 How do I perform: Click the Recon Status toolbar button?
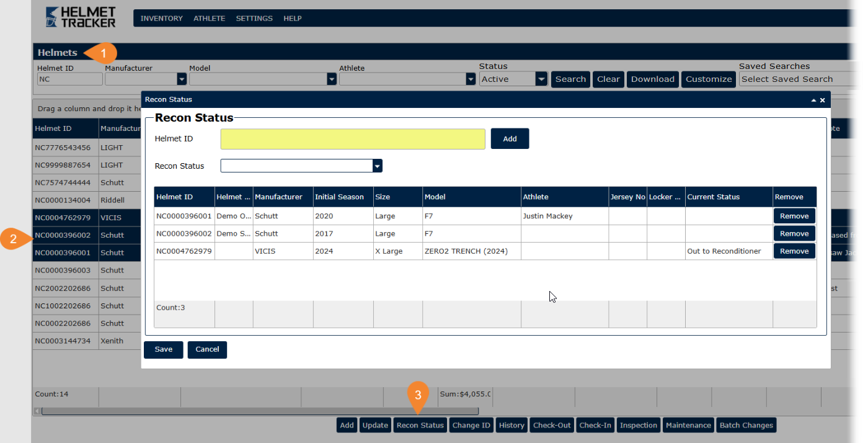(420, 425)
